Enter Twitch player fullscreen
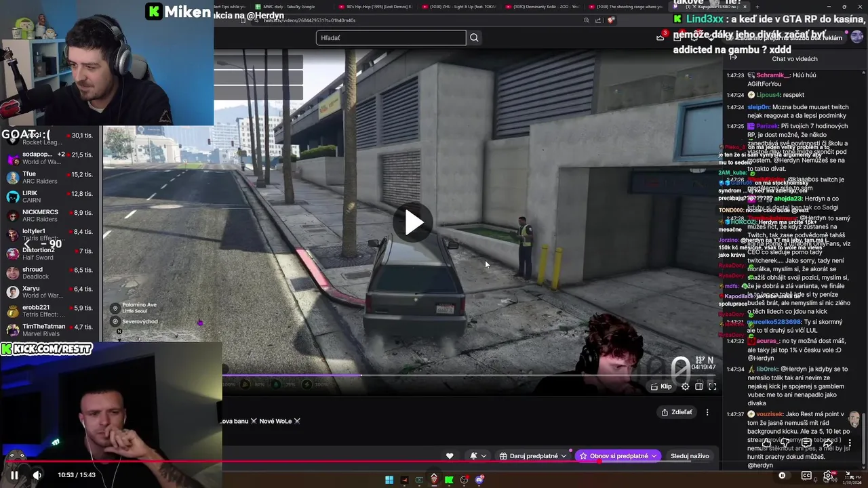The width and height of the screenshot is (868, 488). pos(713,386)
